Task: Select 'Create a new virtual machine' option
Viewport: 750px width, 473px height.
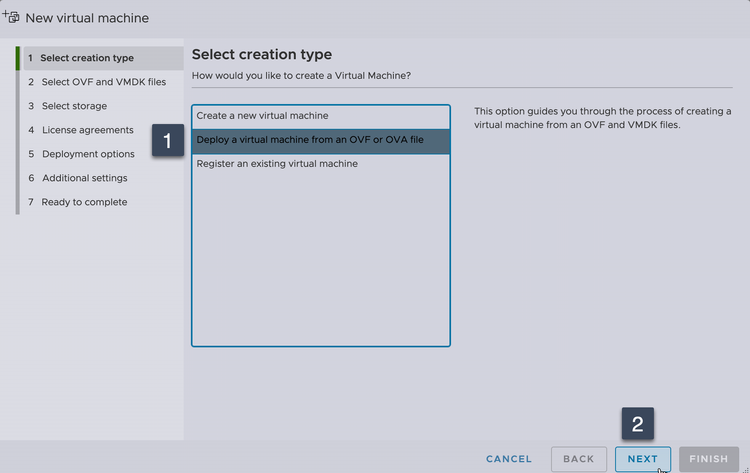Action: pyautogui.click(x=262, y=116)
